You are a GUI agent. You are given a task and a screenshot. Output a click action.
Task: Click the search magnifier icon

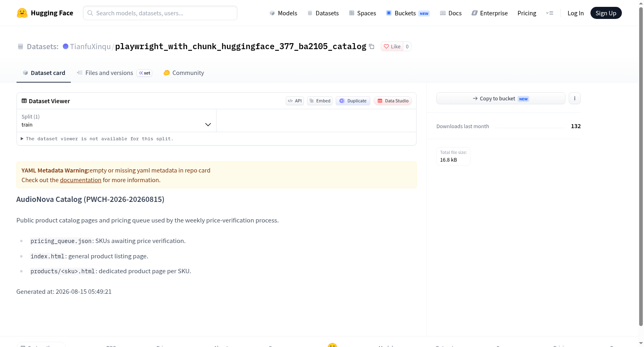pyautogui.click(x=90, y=13)
